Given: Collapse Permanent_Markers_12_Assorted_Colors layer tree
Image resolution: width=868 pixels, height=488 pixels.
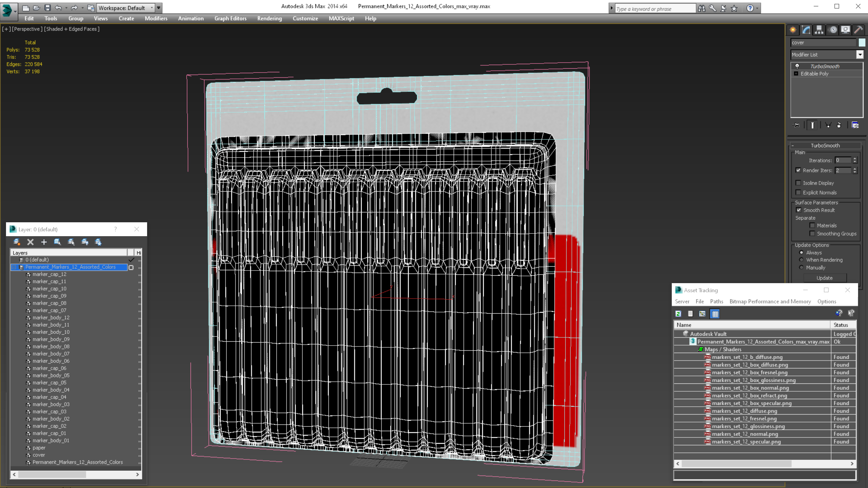Looking at the screenshot, I should 14,267.
